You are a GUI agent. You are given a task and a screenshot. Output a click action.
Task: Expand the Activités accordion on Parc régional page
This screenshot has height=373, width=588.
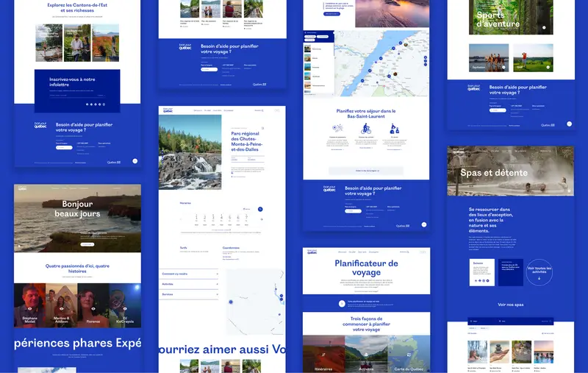point(189,284)
